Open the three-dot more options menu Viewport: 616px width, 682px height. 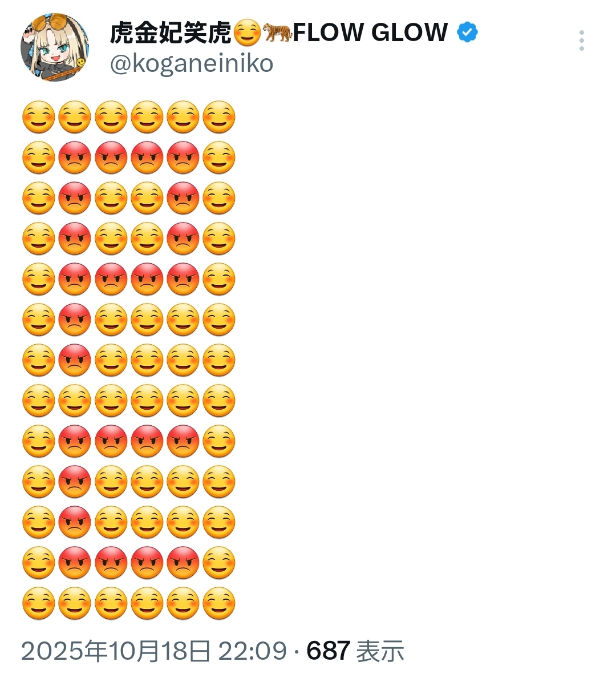point(581,41)
